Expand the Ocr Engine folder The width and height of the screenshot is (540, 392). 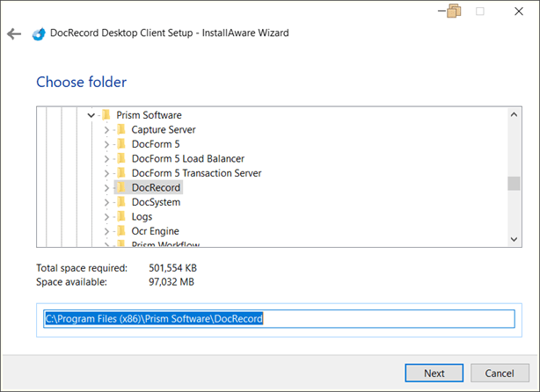pos(106,231)
